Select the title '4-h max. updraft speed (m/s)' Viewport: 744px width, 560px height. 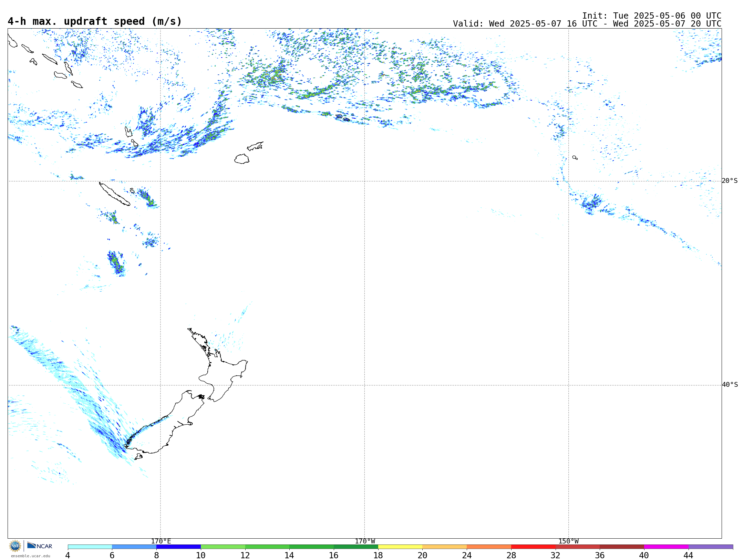(x=95, y=22)
